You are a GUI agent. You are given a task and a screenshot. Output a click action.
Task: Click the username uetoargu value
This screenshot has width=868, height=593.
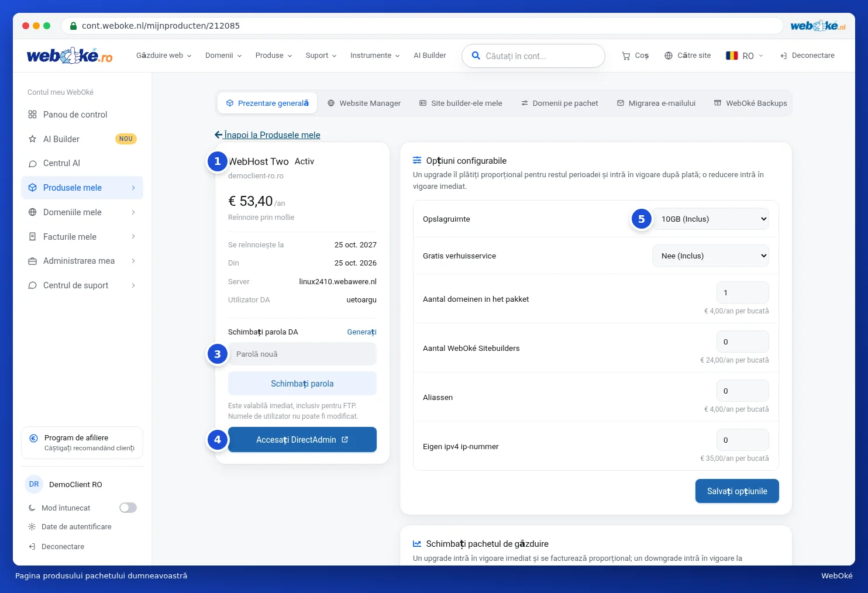coord(361,300)
